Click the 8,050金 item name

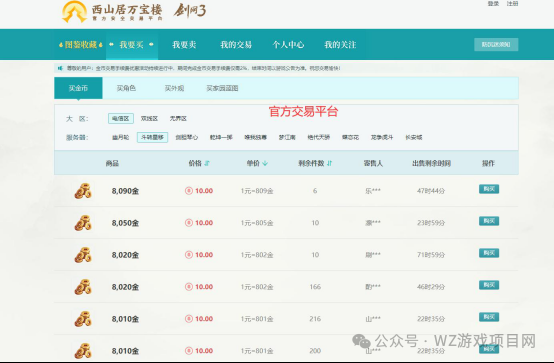point(125,223)
